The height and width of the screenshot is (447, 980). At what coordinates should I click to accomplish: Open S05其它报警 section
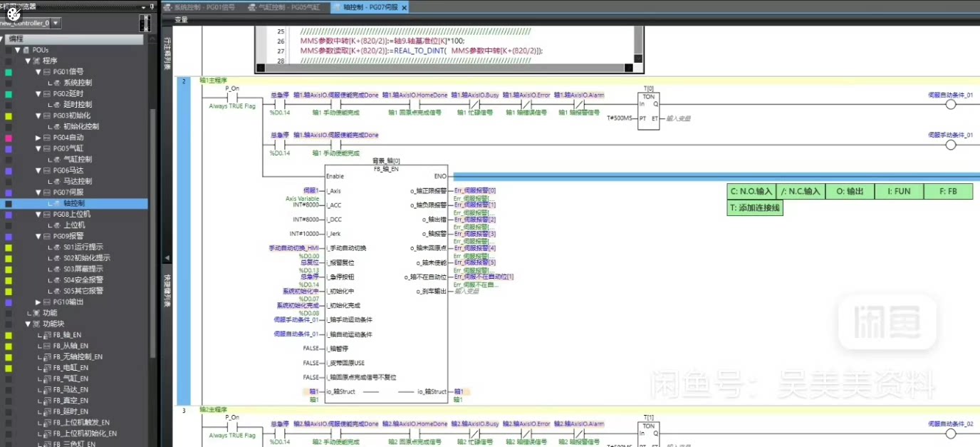coord(83,291)
